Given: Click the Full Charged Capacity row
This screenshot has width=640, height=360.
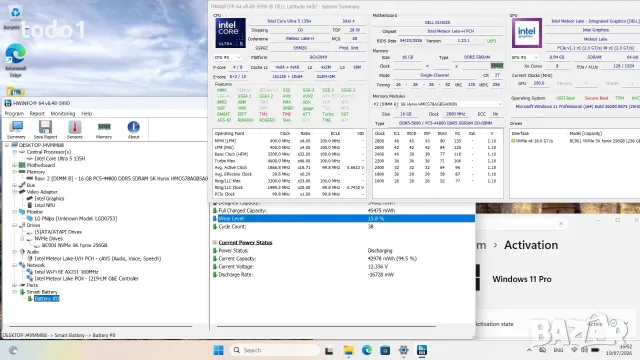Looking at the screenshot, I should (x=343, y=211).
